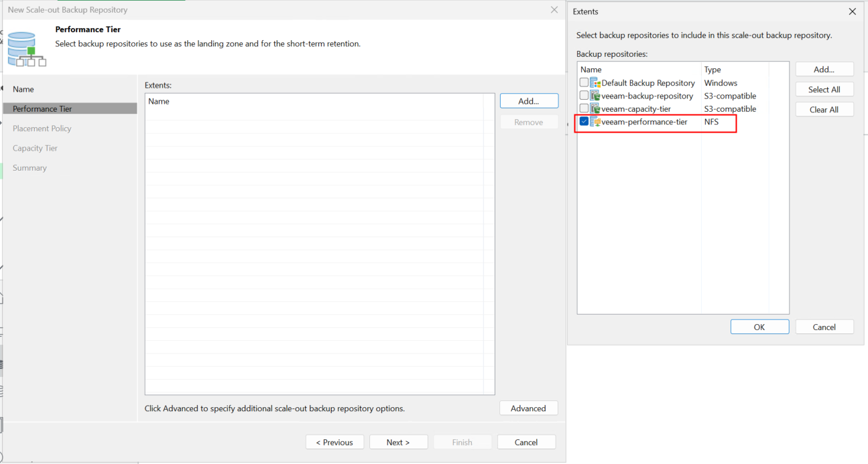The width and height of the screenshot is (868, 464).
Task: Sort repositories by the Type column header
Action: tap(735, 70)
